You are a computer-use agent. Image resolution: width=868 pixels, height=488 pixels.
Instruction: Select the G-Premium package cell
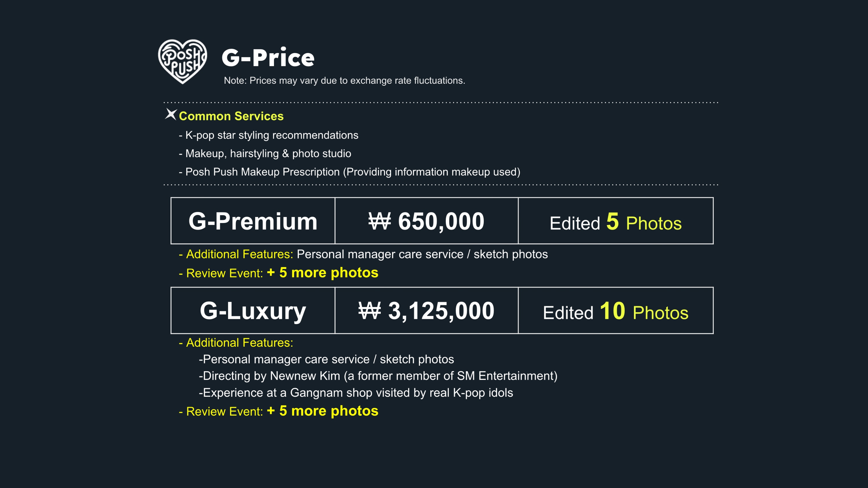pos(253,221)
